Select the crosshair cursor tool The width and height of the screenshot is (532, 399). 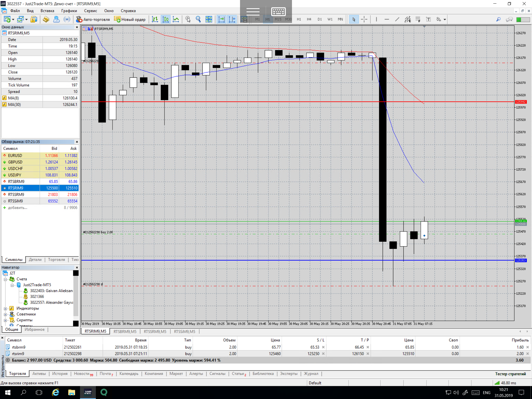pyautogui.click(x=364, y=19)
